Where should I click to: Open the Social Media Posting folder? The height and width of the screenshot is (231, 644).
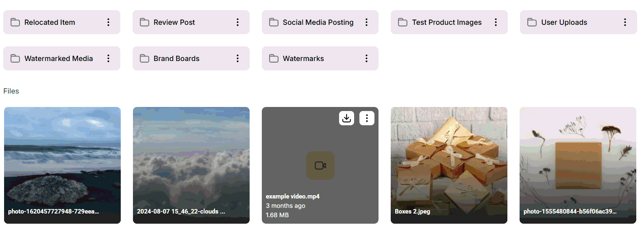(x=318, y=22)
